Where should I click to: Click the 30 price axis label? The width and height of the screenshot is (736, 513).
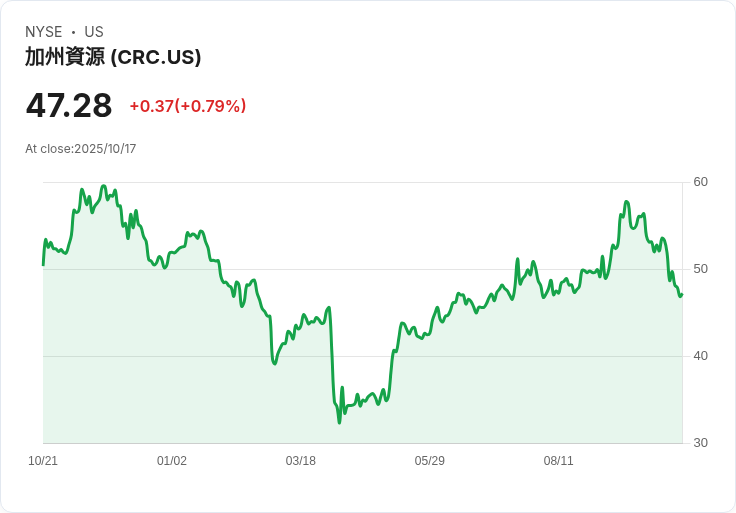(700, 443)
